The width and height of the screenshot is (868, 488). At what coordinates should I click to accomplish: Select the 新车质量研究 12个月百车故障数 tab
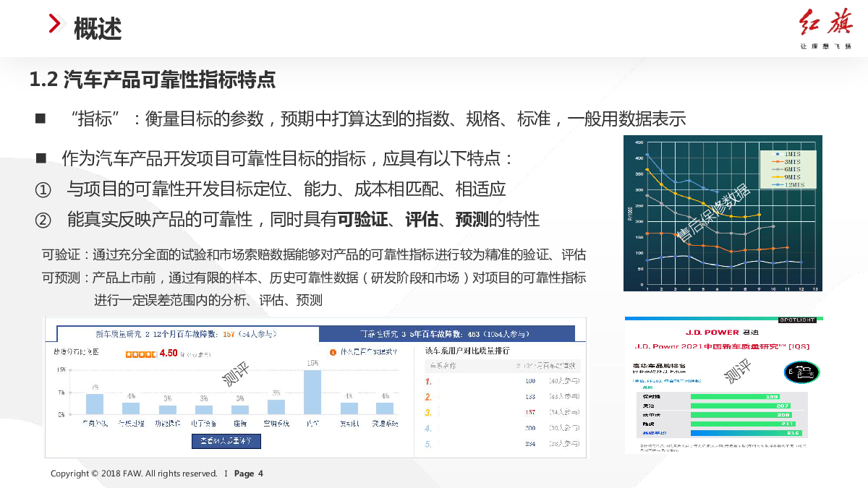coord(188,333)
